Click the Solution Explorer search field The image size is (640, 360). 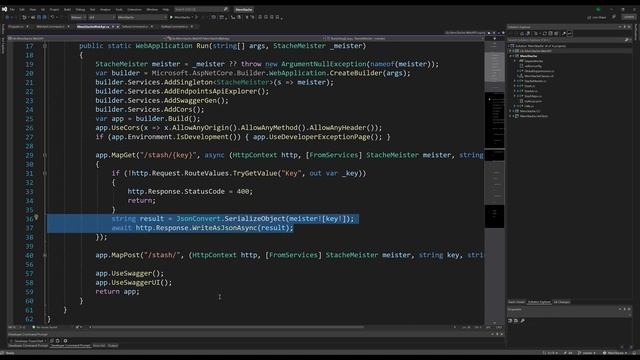[568, 40]
